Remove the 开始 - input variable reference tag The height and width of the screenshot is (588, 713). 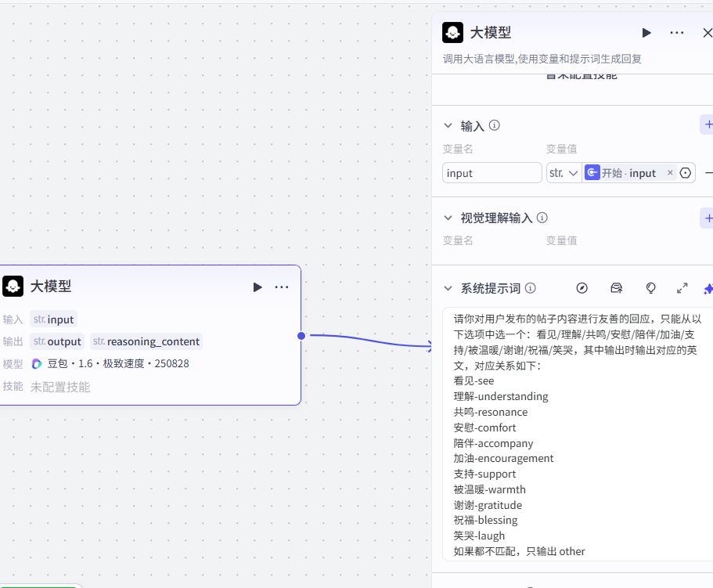tap(670, 173)
